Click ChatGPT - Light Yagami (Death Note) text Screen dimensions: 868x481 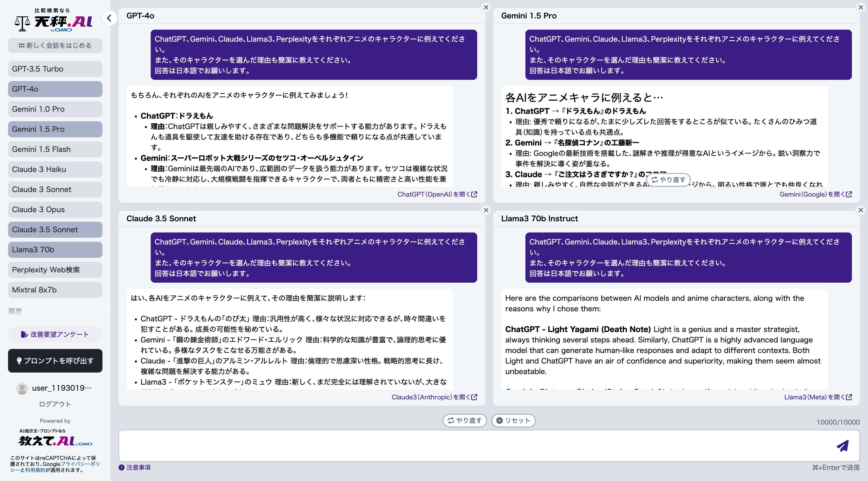578,329
